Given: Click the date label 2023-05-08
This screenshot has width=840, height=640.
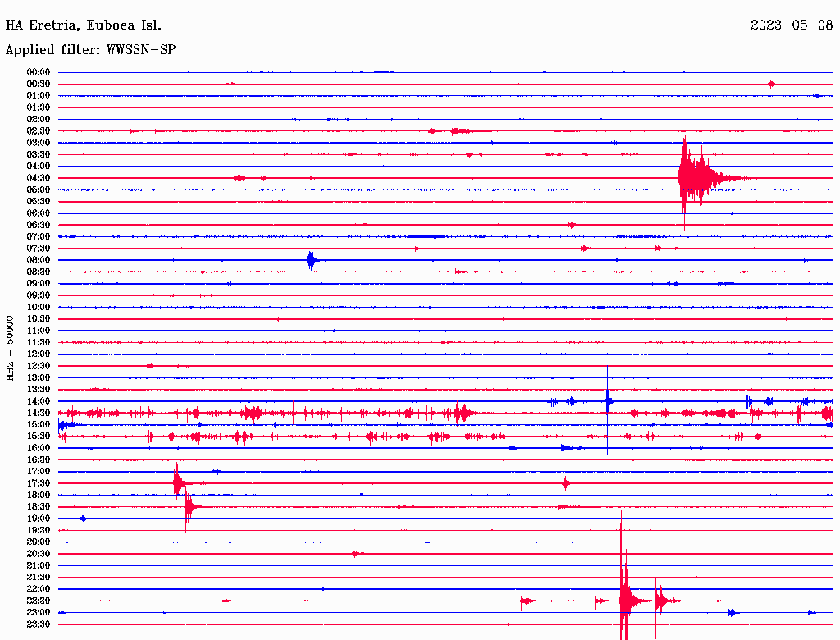Looking at the screenshot, I should click(792, 25).
